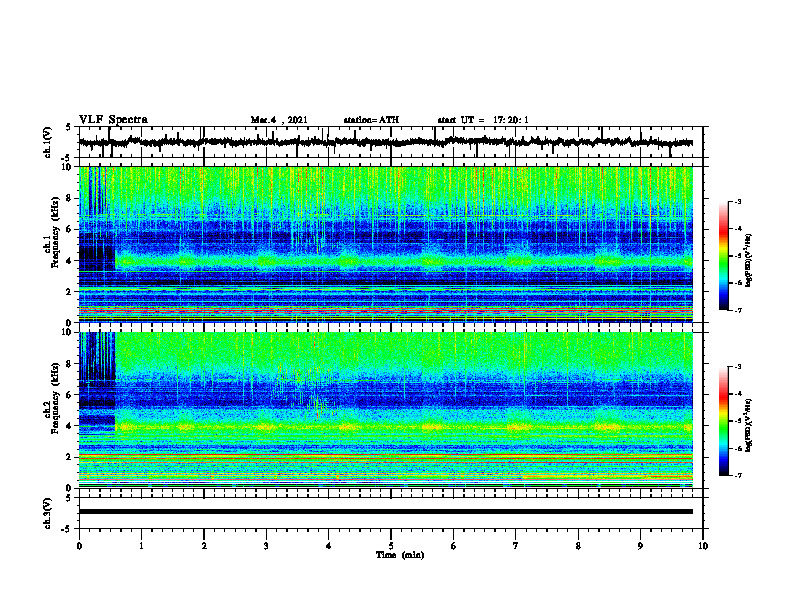
Task: Click the '-7' label on ch.1 colorbar
Action: 737,310
